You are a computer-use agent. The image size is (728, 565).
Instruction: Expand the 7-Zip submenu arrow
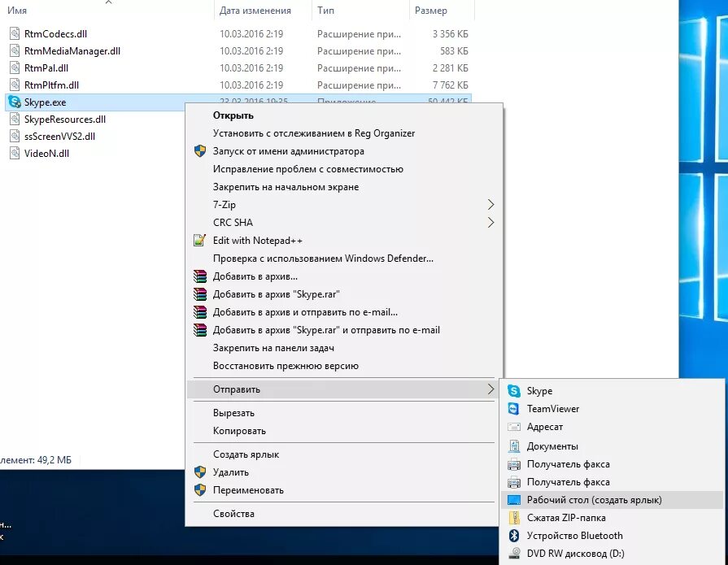pyautogui.click(x=490, y=205)
